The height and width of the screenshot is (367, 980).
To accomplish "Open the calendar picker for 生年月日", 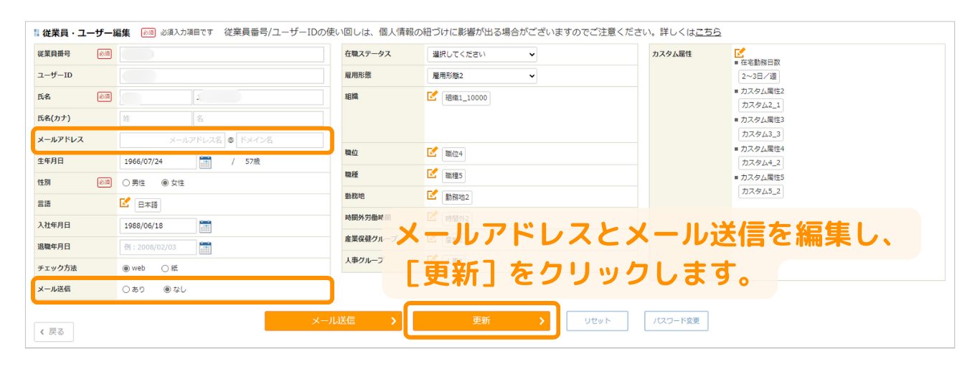I will pyautogui.click(x=205, y=162).
